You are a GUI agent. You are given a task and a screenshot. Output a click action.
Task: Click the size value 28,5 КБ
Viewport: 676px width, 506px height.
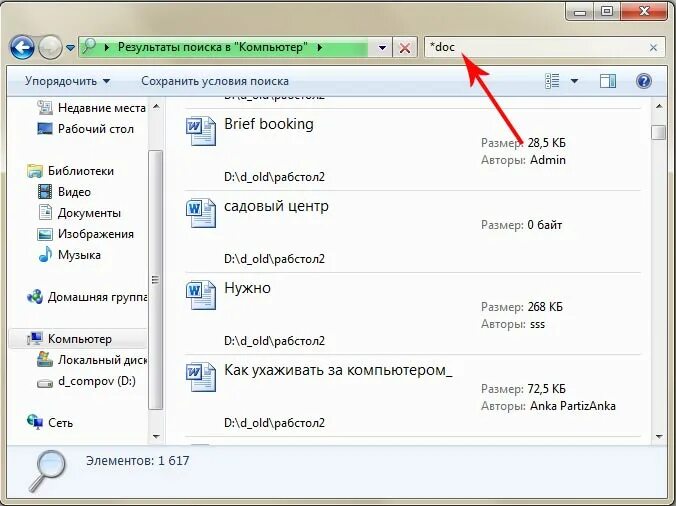tap(546, 143)
